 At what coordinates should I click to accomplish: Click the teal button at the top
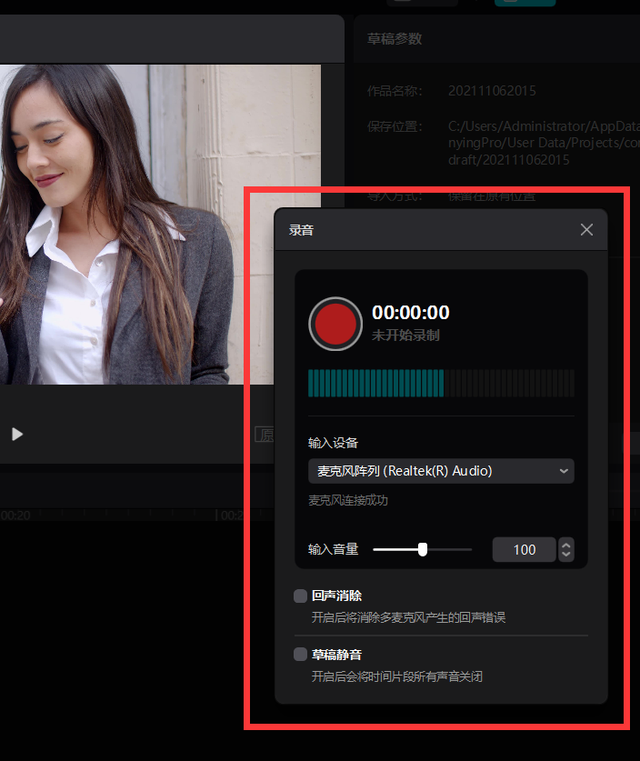point(525,3)
